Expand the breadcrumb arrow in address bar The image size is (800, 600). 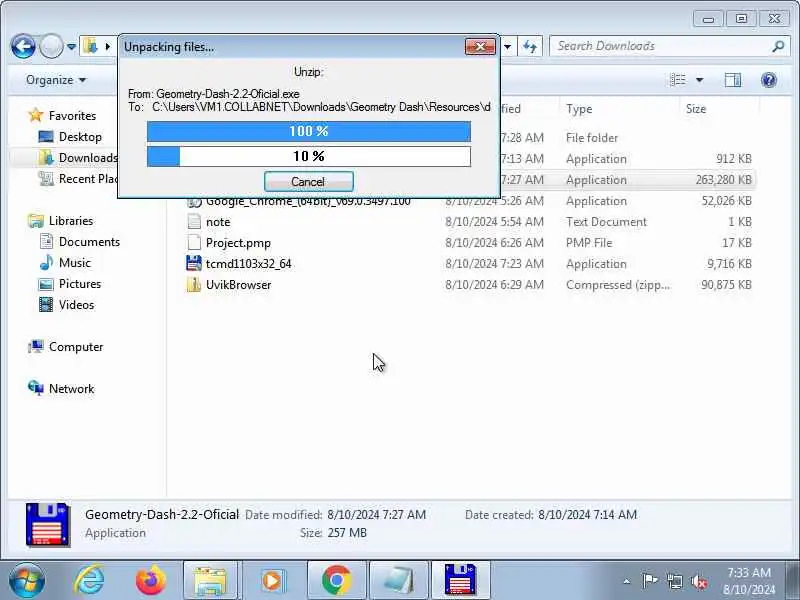pyautogui.click(x=107, y=46)
